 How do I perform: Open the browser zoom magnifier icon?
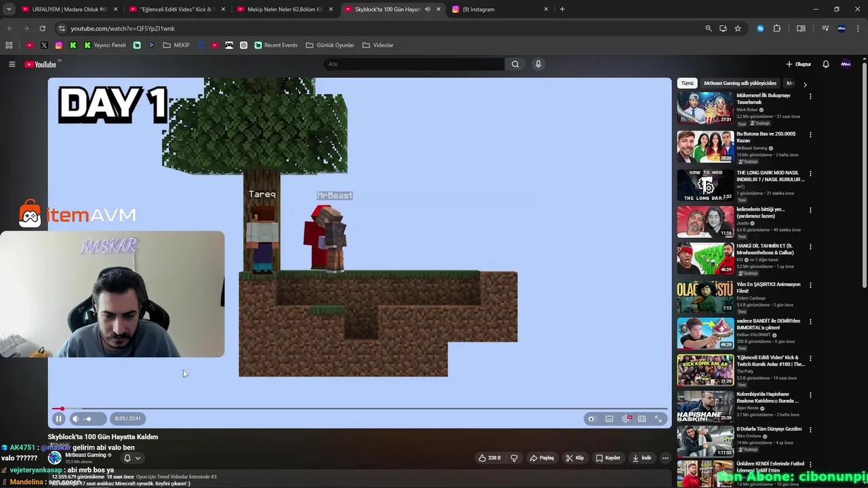click(x=709, y=28)
